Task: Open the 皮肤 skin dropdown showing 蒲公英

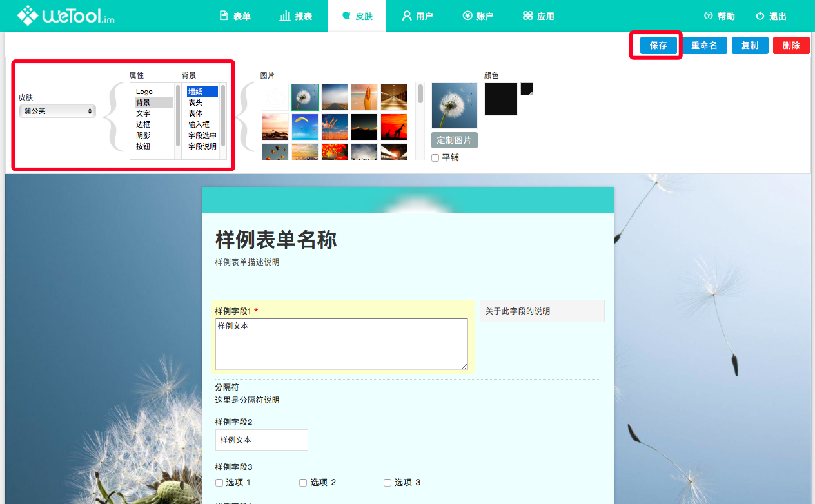Action: (57, 111)
